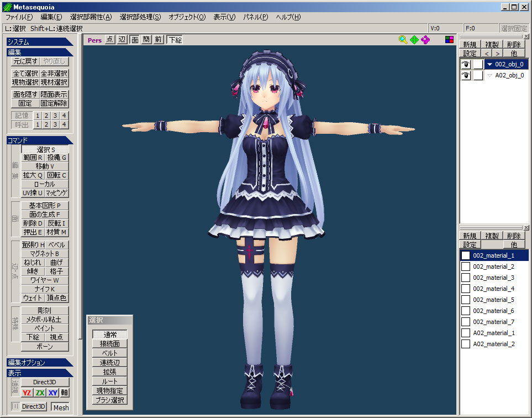Select the 拡大 Q scale command
532x418 pixels.
point(33,175)
